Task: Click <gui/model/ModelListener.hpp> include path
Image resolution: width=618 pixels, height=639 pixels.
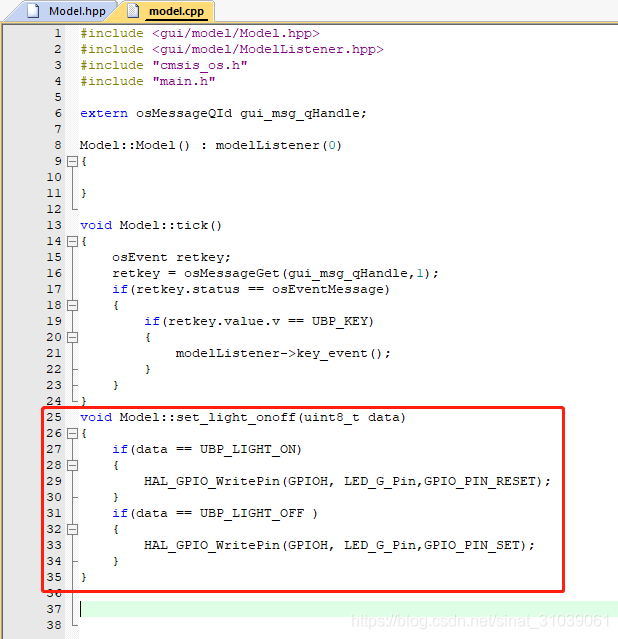Action: 268,49
